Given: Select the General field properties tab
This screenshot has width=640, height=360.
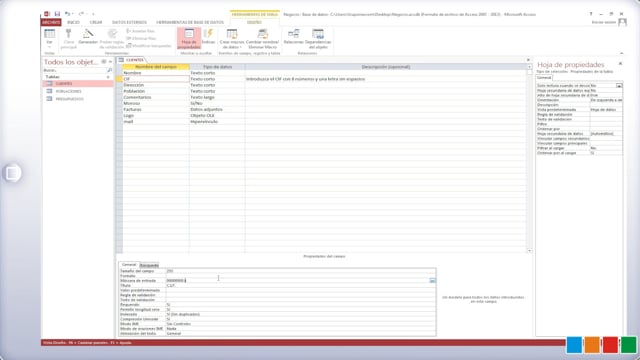Looking at the screenshot, I should 129,265.
